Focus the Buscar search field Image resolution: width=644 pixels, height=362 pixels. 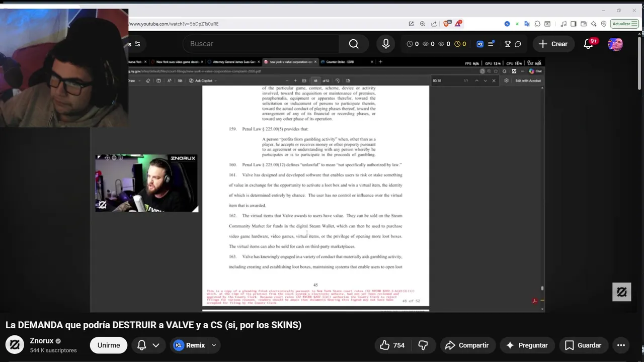click(261, 44)
